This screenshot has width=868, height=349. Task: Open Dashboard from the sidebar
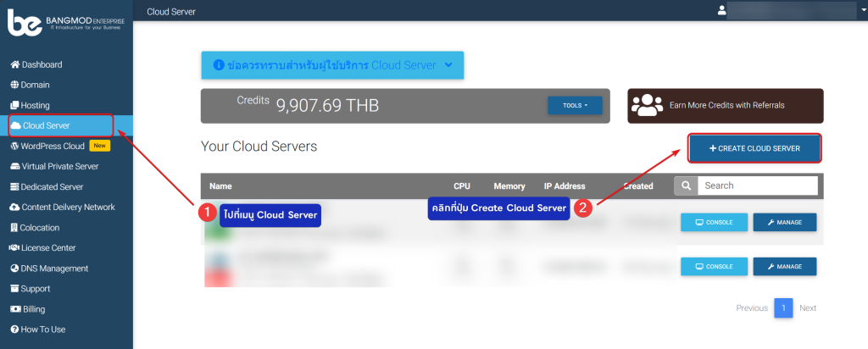pyautogui.click(x=41, y=64)
